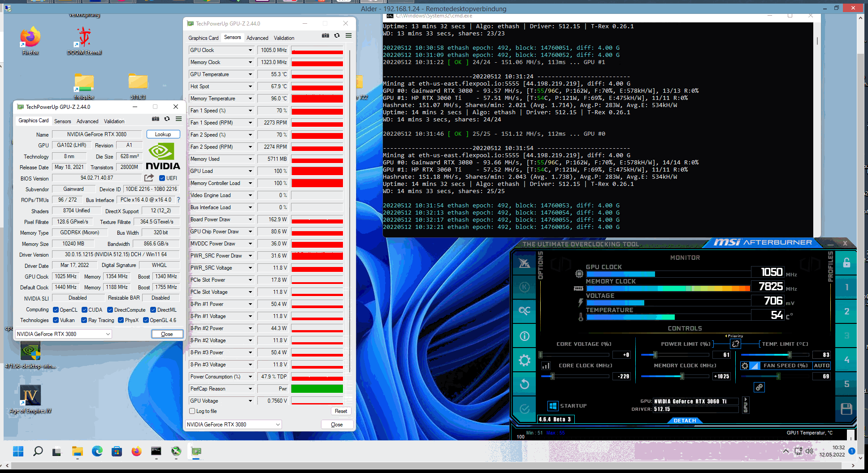Open the Windows Start menu
Image resolution: width=868 pixels, height=473 pixels.
tap(18, 451)
